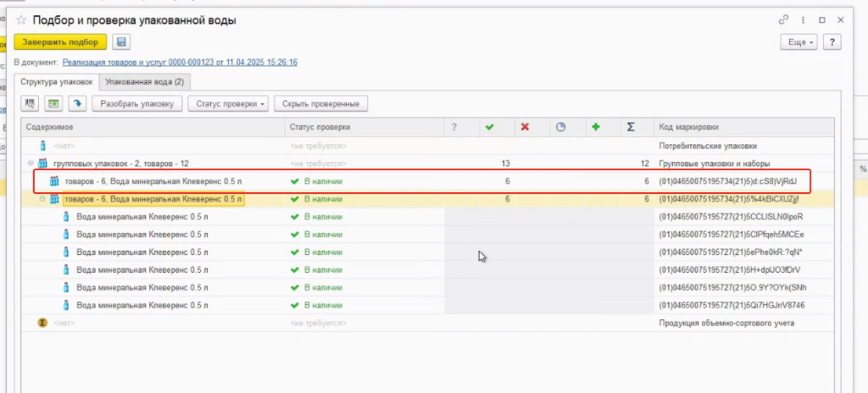Click the red cross column header
The height and width of the screenshot is (393, 868).
coord(525,127)
